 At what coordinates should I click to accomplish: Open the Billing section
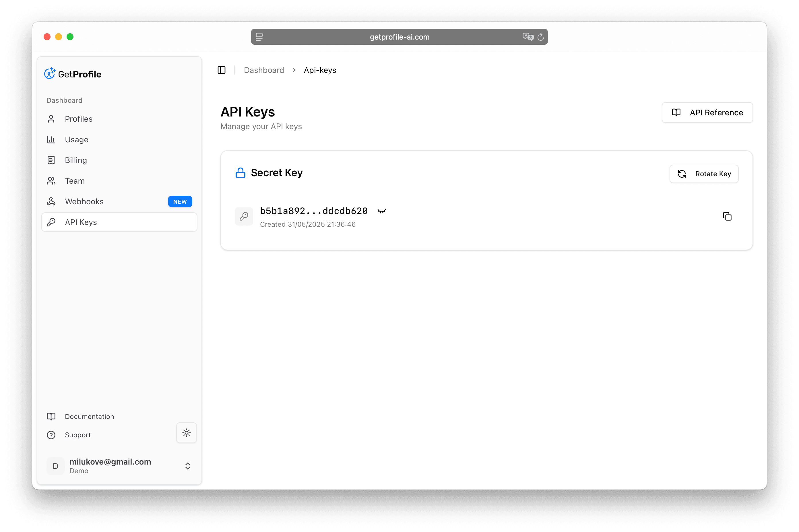(76, 160)
